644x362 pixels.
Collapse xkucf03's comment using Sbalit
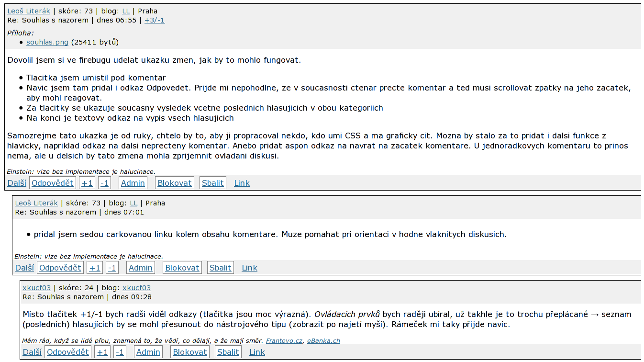228,352
